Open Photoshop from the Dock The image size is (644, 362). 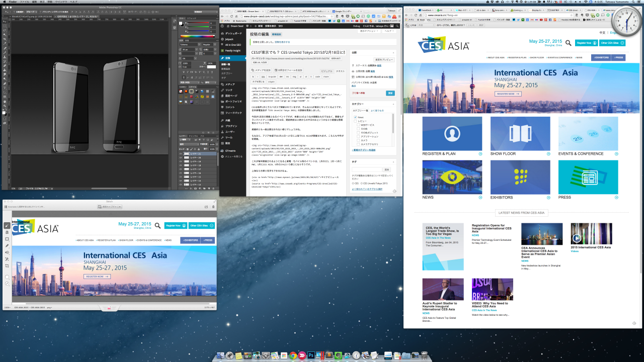point(311,354)
